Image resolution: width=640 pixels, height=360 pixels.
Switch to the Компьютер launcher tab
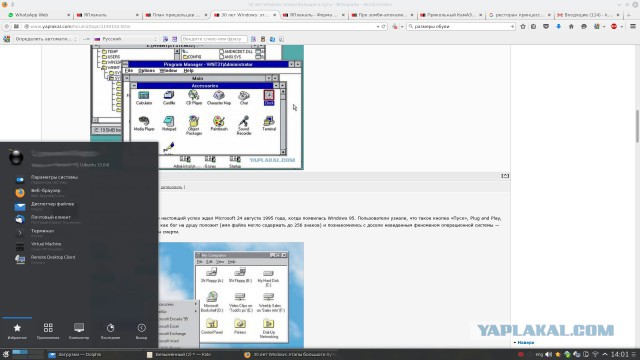click(x=79, y=331)
